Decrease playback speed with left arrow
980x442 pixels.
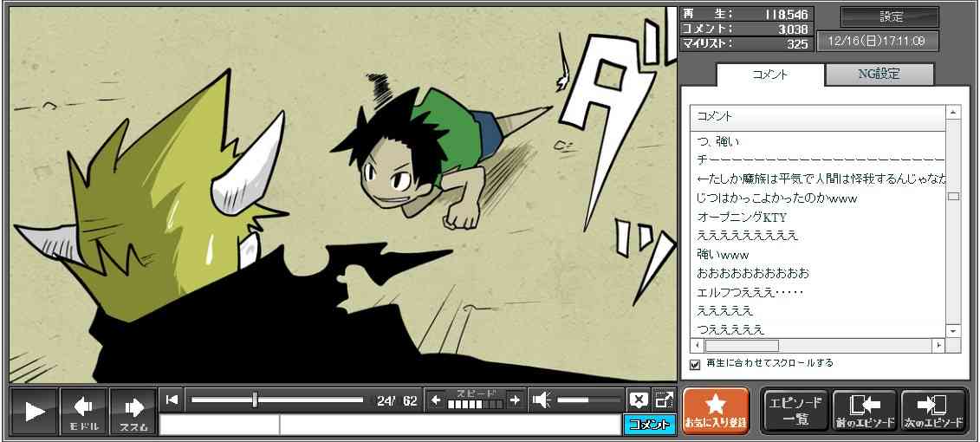pyautogui.click(x=436, y=400)
